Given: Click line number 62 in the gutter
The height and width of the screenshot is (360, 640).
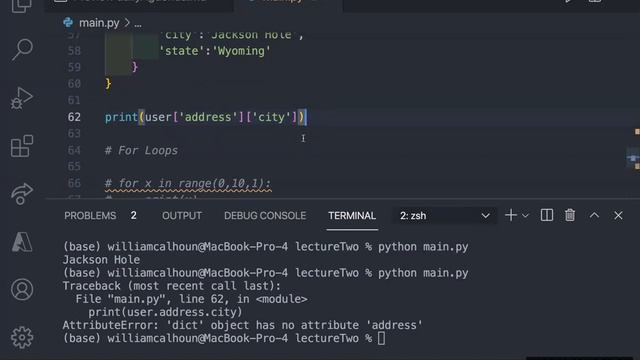Looking at the screenshot, I should [74, 117].
